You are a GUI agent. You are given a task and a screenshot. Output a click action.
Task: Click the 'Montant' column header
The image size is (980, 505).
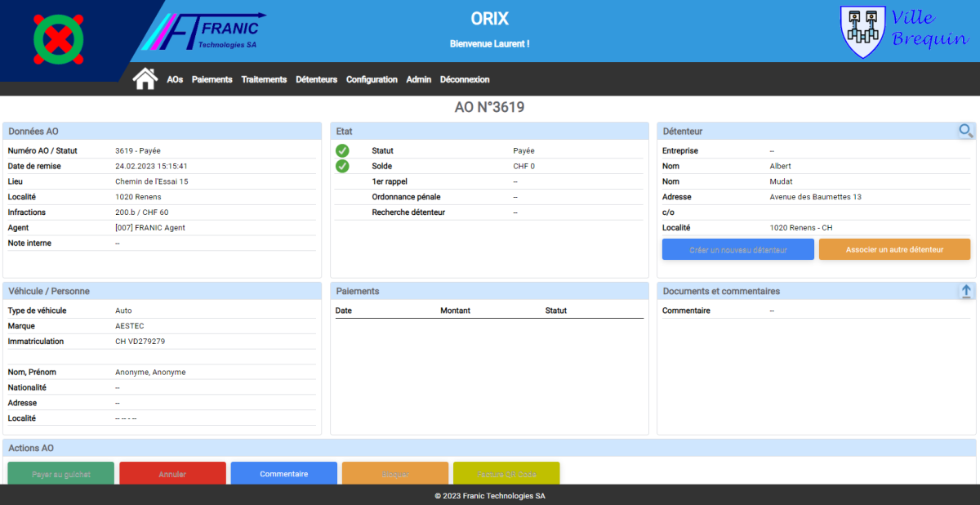click(x=456, y=311)
